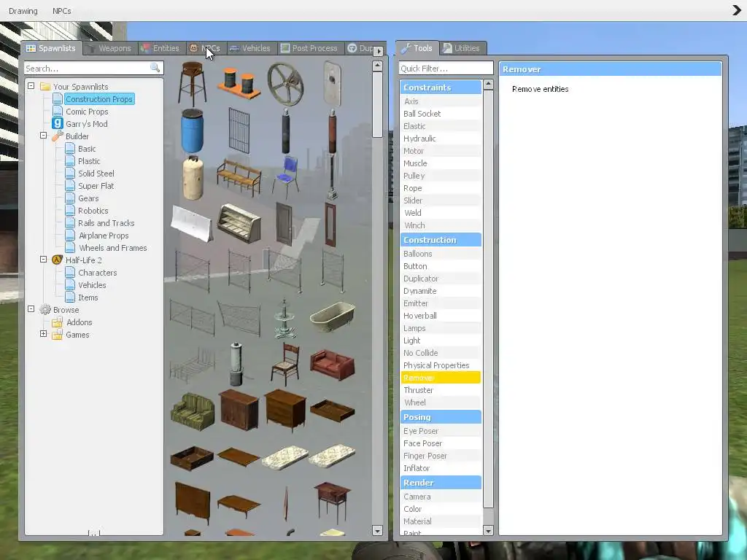
Task: Spawn the cream propane tank prop
Action: point(193,177)
